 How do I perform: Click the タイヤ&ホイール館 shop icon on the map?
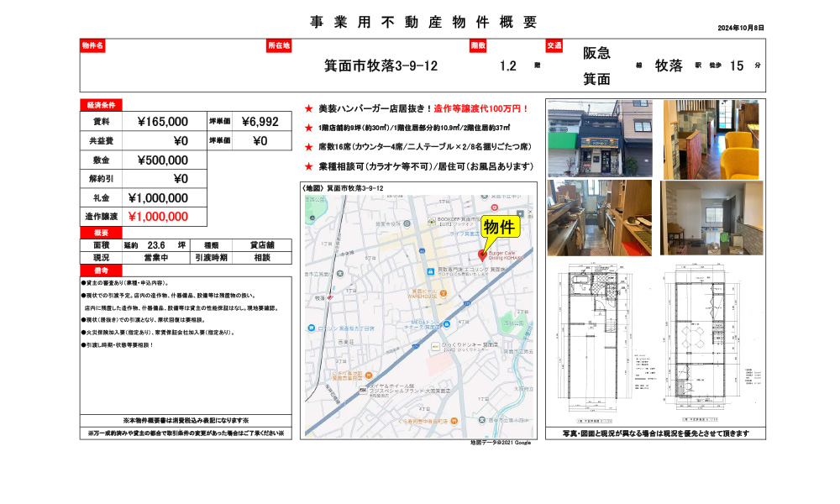(362, 389)
